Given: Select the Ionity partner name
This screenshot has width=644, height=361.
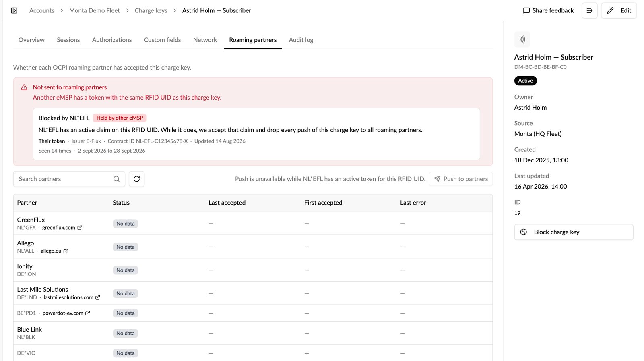Looking at the screenshot, I should (x=25, y=266).
